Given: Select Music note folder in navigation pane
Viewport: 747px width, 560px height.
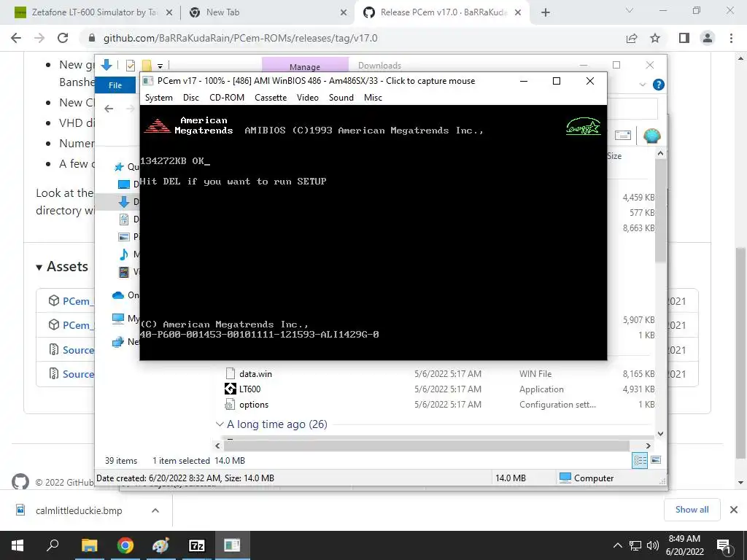Looking at the screenshot, I should (124, 254).
